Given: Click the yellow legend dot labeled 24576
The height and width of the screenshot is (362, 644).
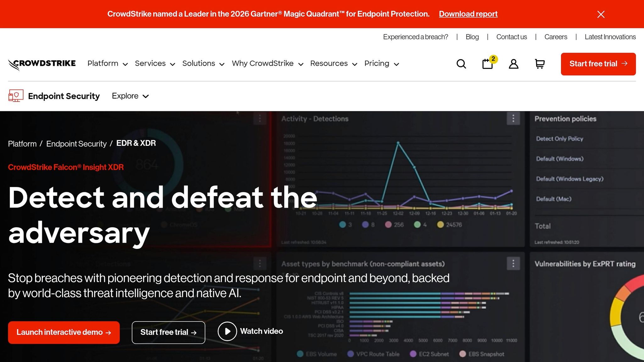Looking at the screenshot, I should (x=440, y=225).
